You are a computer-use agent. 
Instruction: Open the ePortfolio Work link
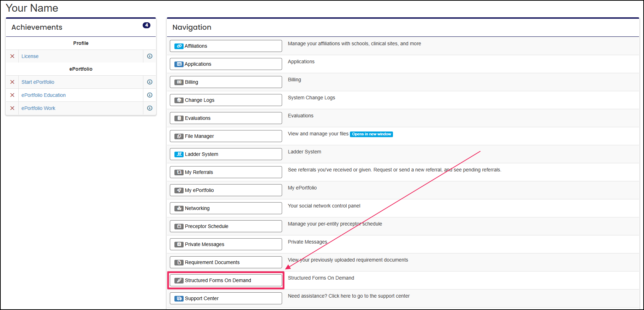point(38,108)
